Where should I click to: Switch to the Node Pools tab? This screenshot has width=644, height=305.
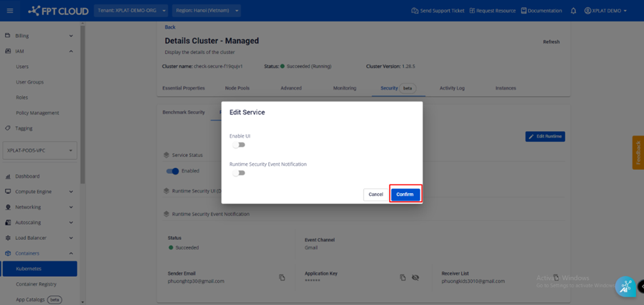pyautogui.click(x=237, y=88)
